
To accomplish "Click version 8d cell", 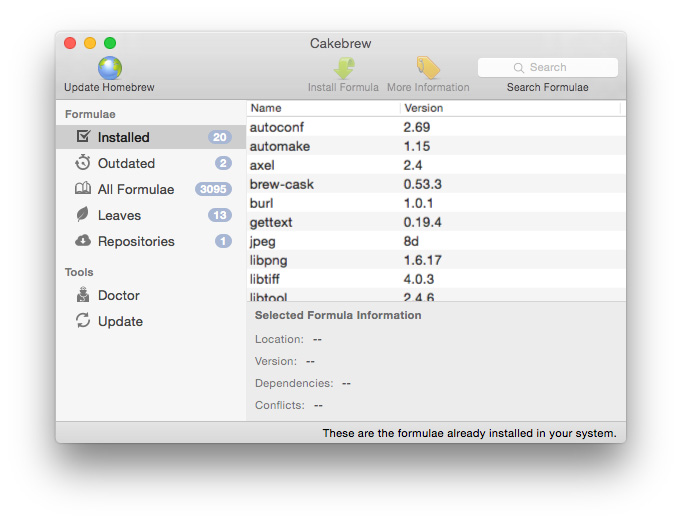I will [411, 241].
